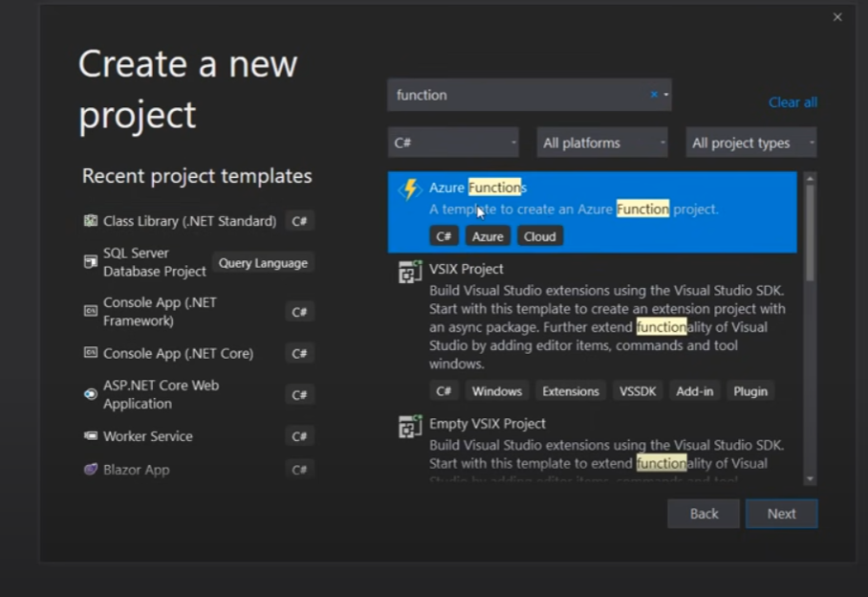Click the template list scrollbar thumb
This screenshot has height=597, width=868.
click(x=810, y=232)
